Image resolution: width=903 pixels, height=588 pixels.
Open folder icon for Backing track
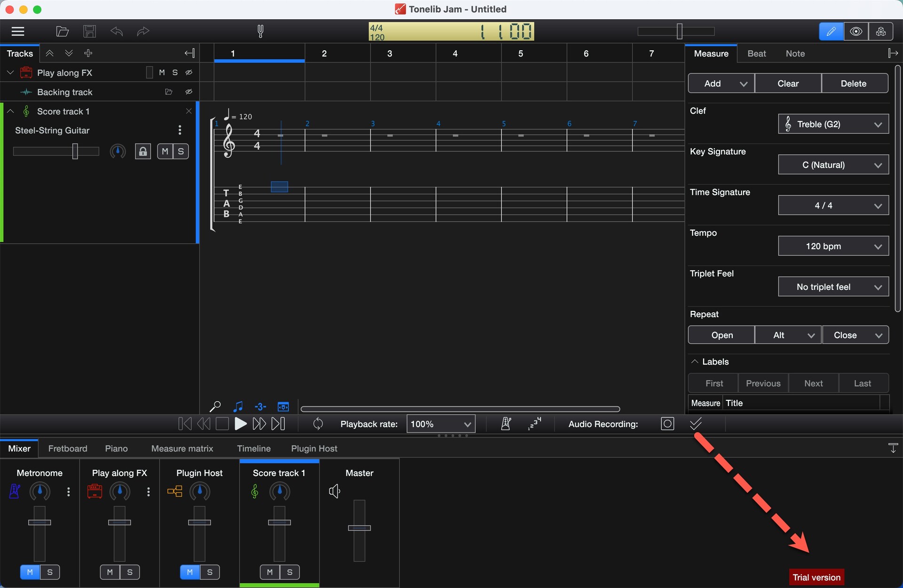pyautogui.click(x=169, y=92)
